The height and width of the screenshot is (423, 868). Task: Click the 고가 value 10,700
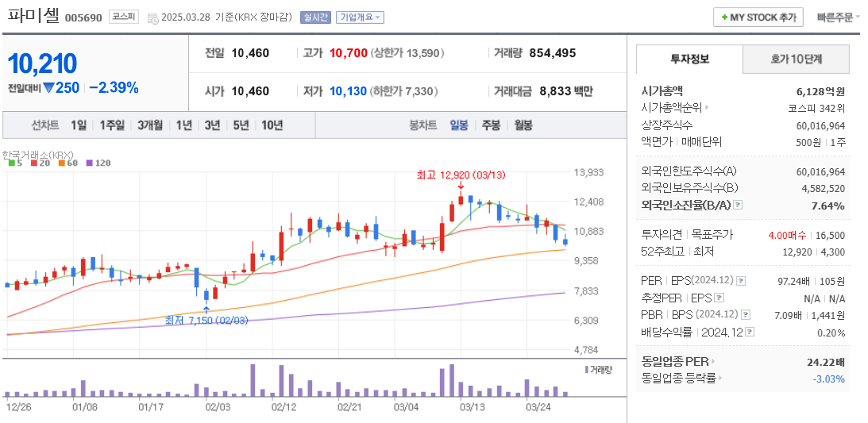point(349,53)
